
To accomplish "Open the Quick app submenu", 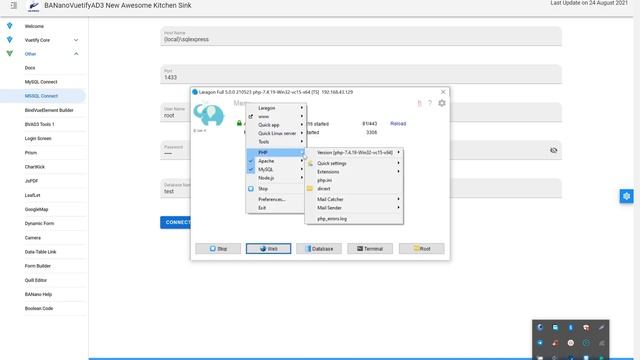I will pyautogui.click(x=276, y=125).
